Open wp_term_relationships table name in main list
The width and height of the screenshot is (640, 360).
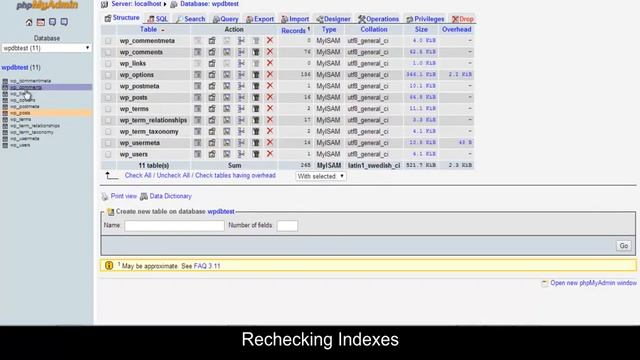153,120
